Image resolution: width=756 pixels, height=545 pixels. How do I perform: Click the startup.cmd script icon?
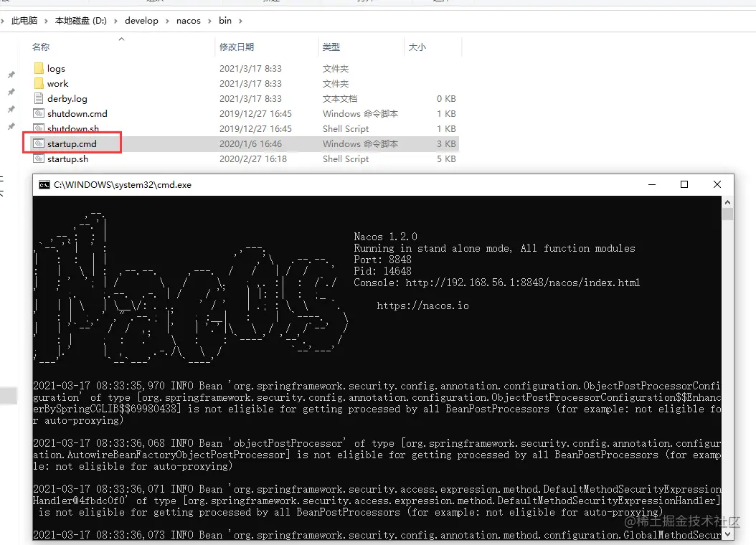click(x=39, y=143)
